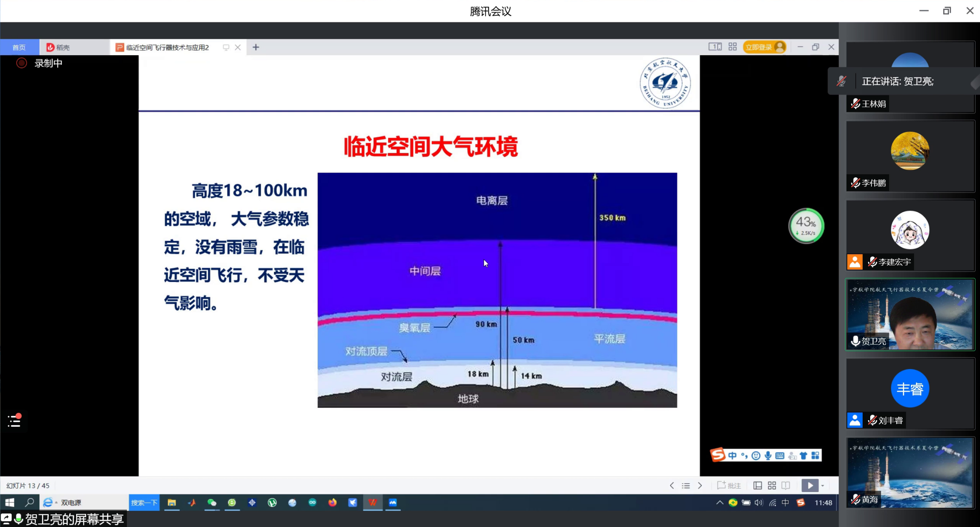Click the 43% speed floating widget

(806, 226)
